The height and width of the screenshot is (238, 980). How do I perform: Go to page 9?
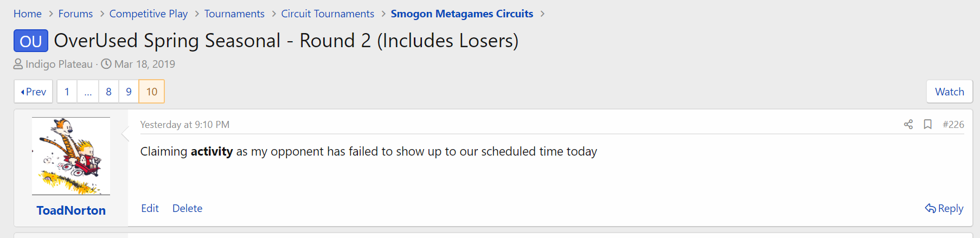[129, 92]
